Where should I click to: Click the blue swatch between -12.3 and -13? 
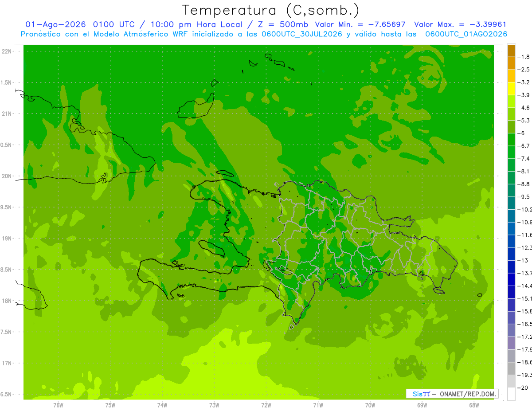[511, 254]
